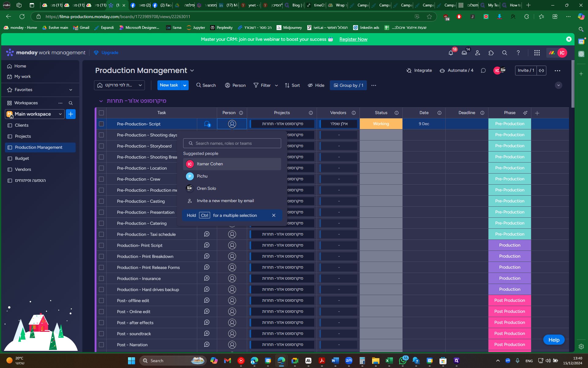This screenshot has height=368, width=588.
Task: Add update to Production - Insurance row
Action: 207,278
